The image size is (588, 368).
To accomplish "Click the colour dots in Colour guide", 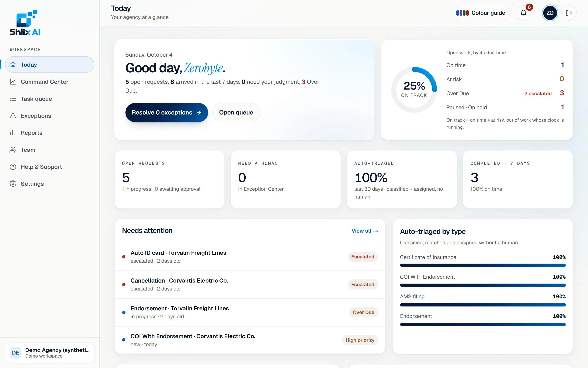I will [x=462, y=13].
